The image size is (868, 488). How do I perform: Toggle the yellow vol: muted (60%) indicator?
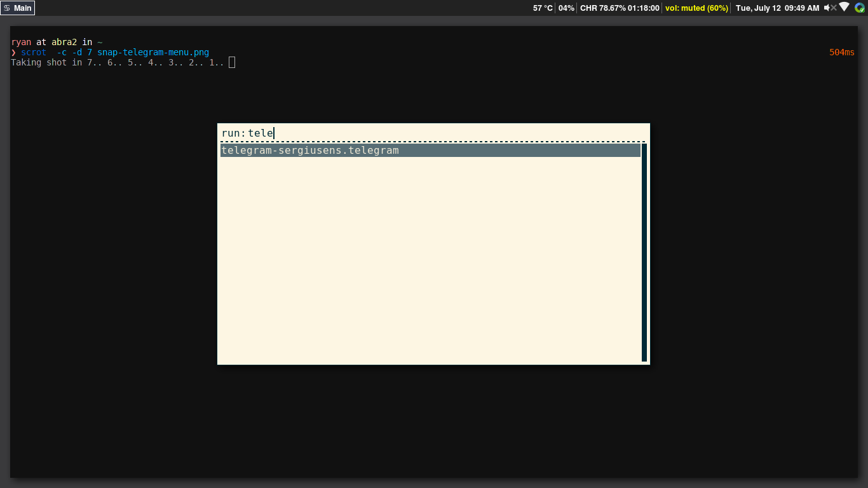(x=696, y=8)
